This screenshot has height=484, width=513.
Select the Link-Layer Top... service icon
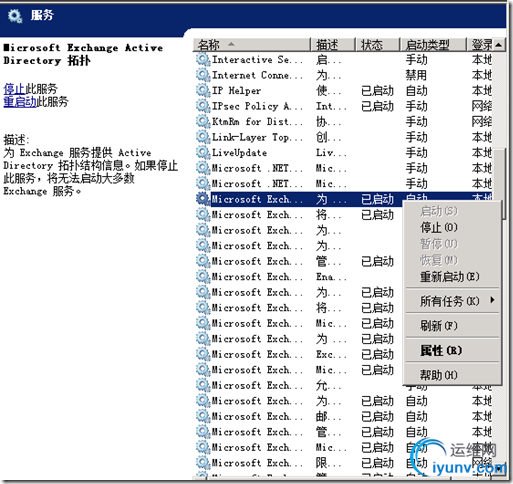tap(203, 137)
